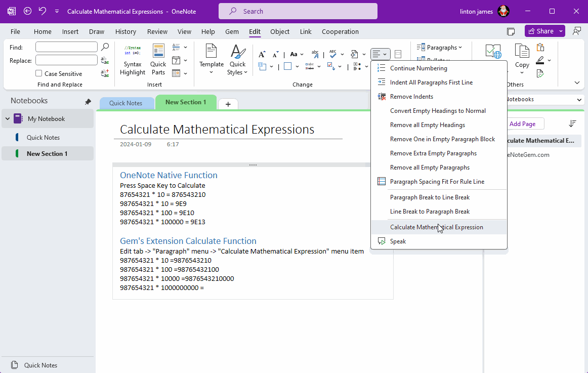588x373 pixels.
Task: Click the Undo icon in title bar
Action: coord(43,11)
